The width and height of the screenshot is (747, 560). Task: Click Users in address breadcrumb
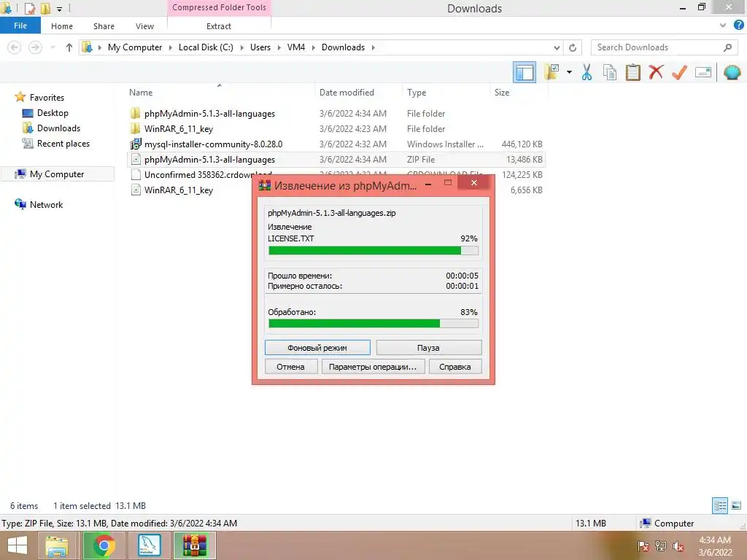[x=260, y=47]
